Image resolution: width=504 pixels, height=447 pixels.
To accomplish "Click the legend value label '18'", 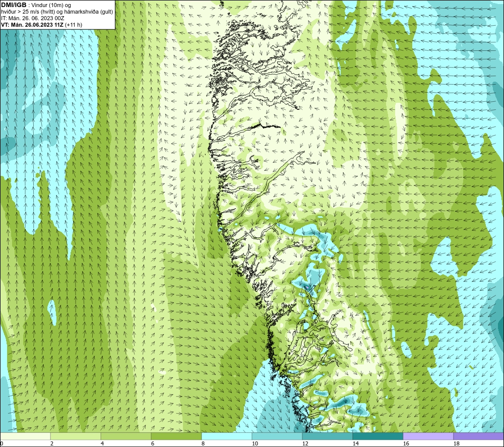I will (456, 444).
